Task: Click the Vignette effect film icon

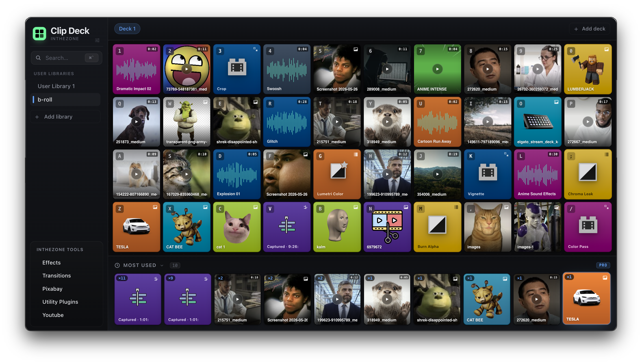Action: (x=488, y=172)
